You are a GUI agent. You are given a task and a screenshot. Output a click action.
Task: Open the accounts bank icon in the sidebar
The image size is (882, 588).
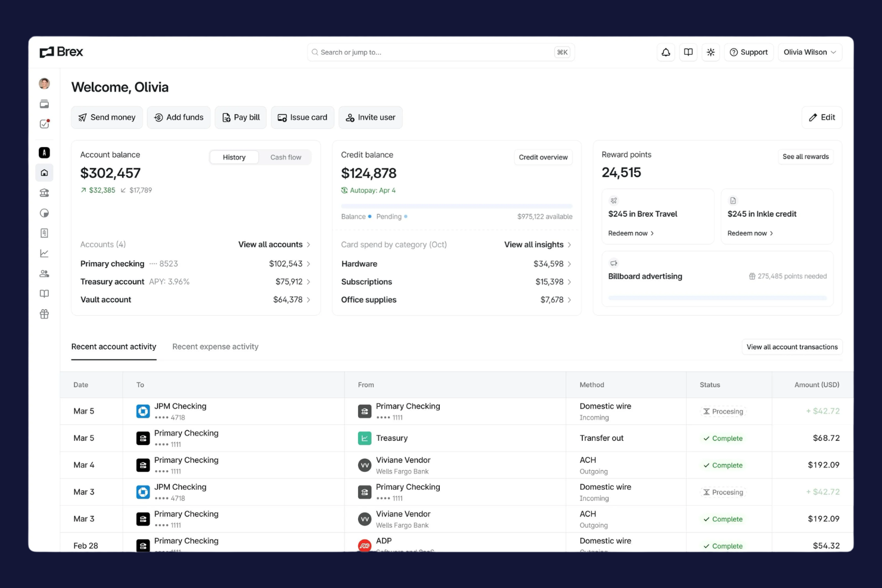point(44,192)
